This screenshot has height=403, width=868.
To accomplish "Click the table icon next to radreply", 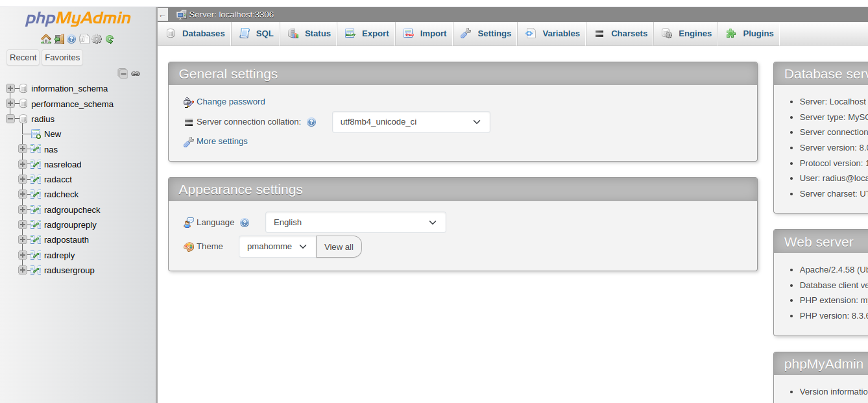I will pyautogui.click(x=36, y=255).
